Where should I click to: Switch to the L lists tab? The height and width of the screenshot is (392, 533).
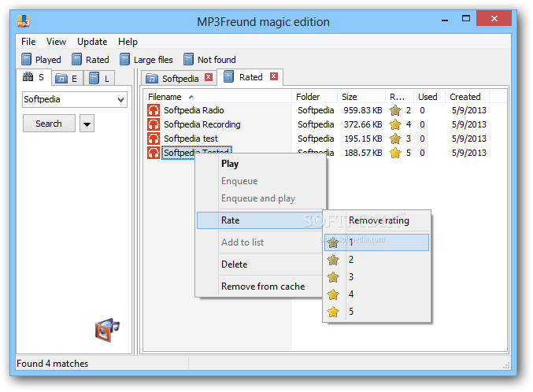tap(99, 79)
